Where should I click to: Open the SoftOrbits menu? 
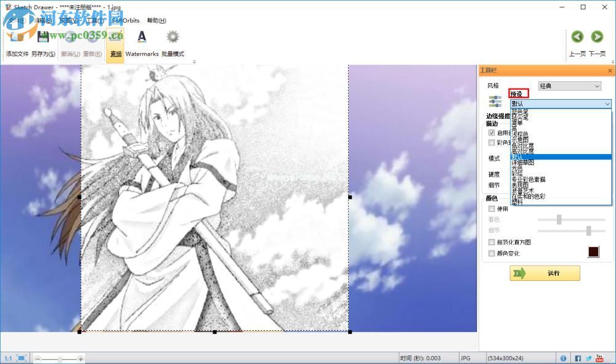[126, 20]
